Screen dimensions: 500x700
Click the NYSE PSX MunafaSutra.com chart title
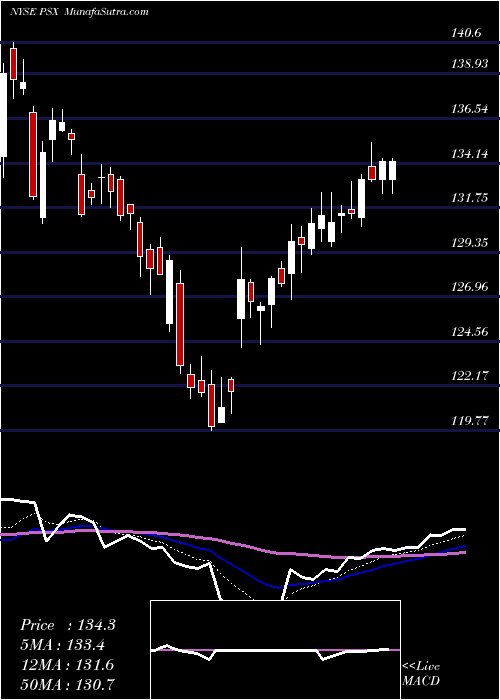79,12
